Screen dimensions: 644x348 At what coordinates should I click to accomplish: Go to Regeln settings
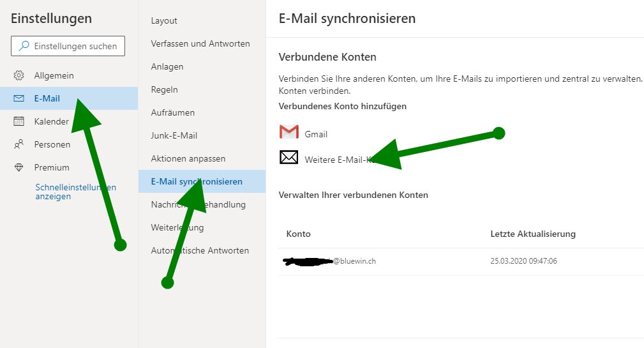tap(165, 89)
